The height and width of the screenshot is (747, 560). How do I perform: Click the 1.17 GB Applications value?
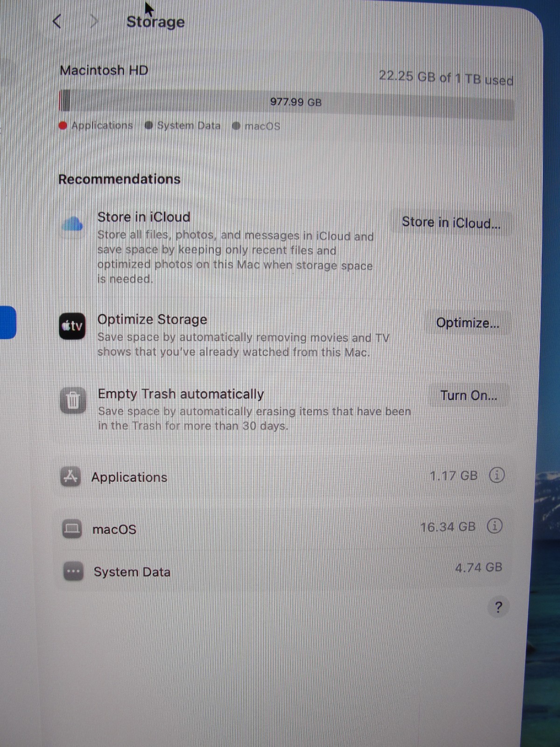click(454, 476)
